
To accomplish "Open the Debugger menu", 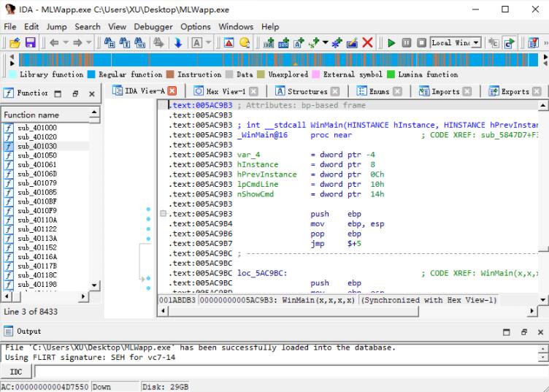I will point(153,27).
